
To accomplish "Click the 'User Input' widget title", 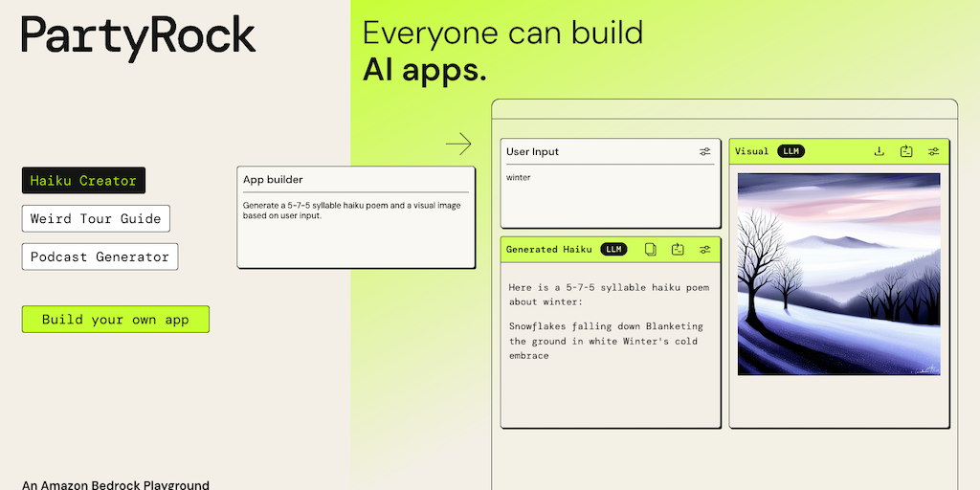I will point(532,152).
